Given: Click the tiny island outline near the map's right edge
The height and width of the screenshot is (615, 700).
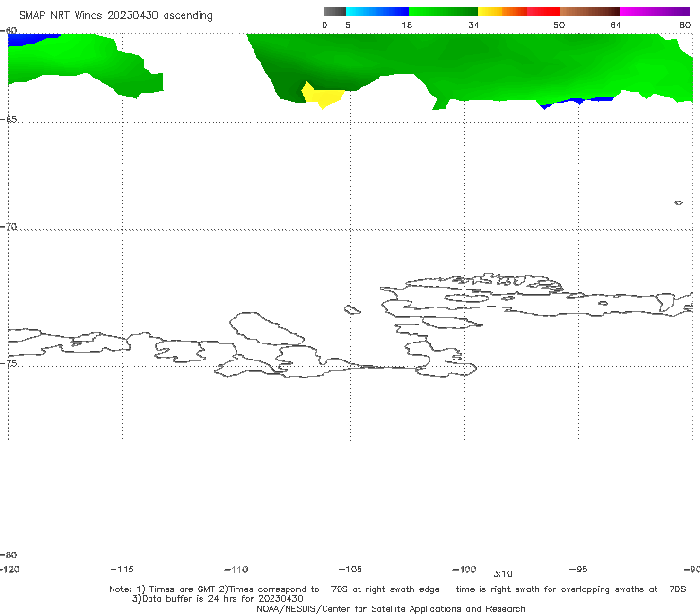Looking at the screenshot, I should 678,202.
